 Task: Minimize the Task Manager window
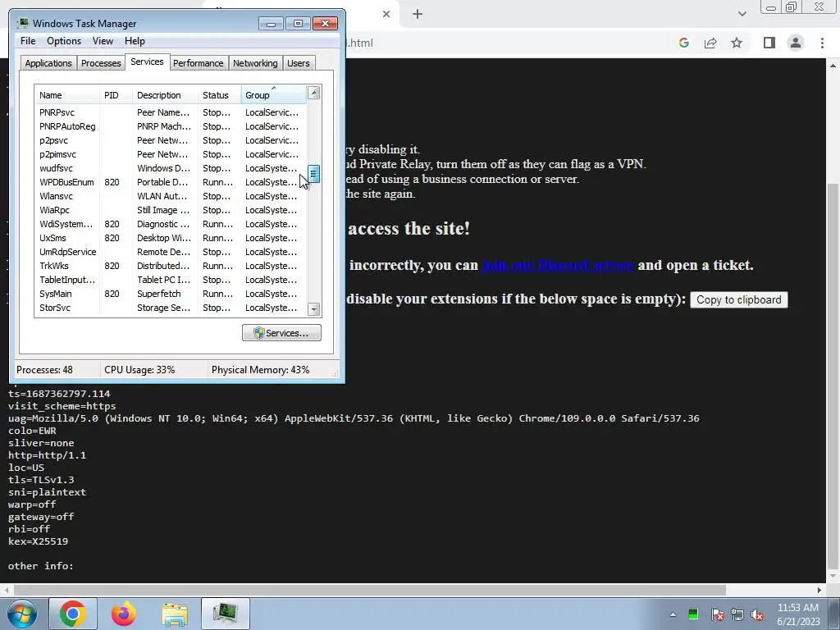click(271, 24)
